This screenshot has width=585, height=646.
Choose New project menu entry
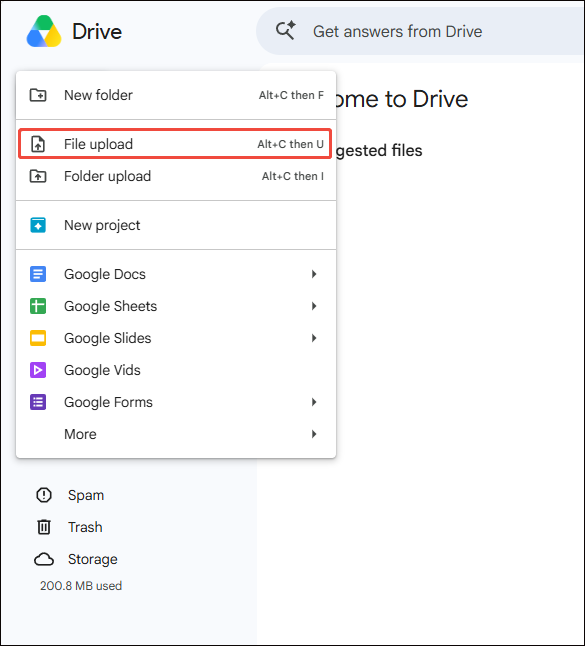click(x=176, y=225)
